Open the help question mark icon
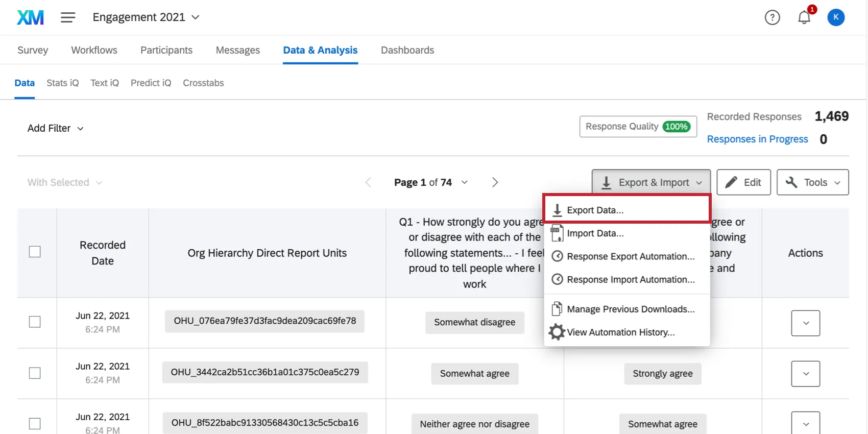The width and height of the screenshot is (868, 434). (772, 17)
